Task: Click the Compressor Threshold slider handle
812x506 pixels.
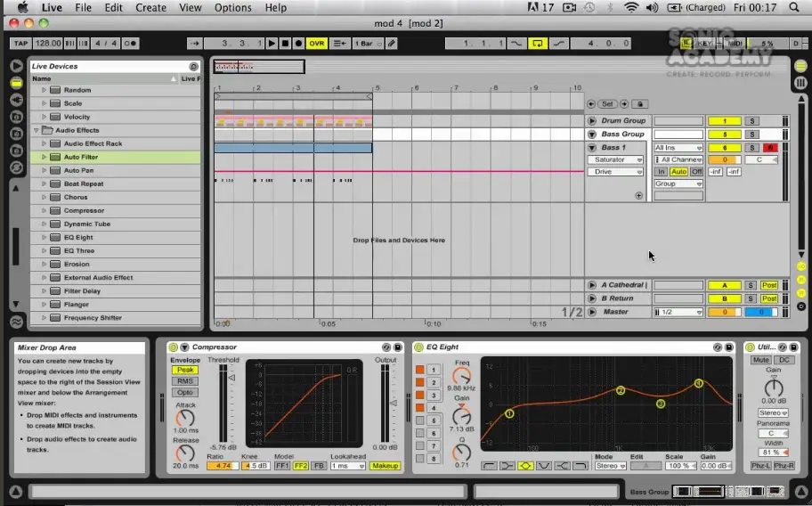Action: 231,378
